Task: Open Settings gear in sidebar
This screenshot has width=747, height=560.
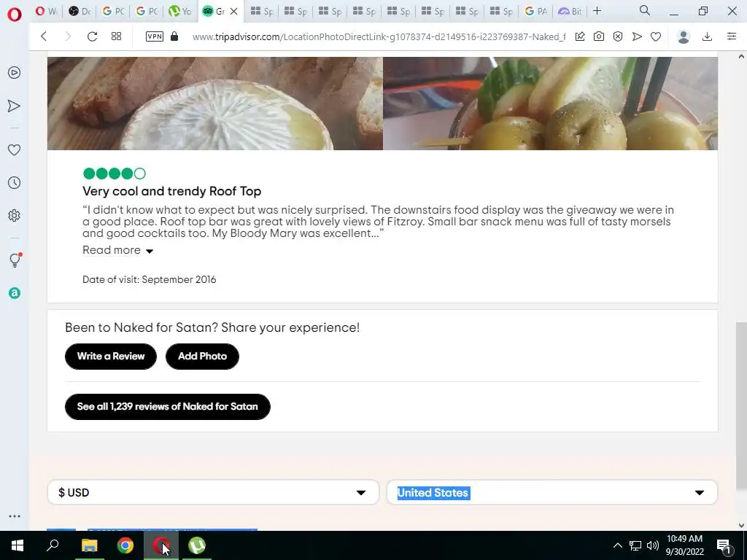Action: [x=15, y=215]
